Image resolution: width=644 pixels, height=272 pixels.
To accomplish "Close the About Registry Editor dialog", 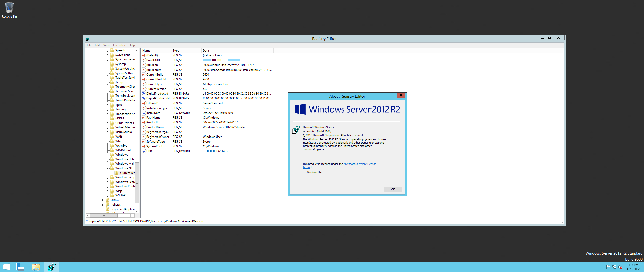I will click(401, 95).
